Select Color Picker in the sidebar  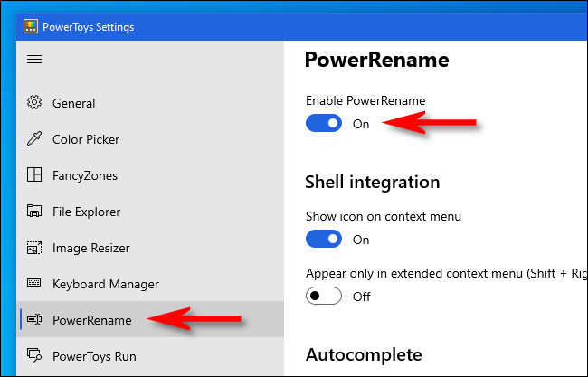point(86,139)
